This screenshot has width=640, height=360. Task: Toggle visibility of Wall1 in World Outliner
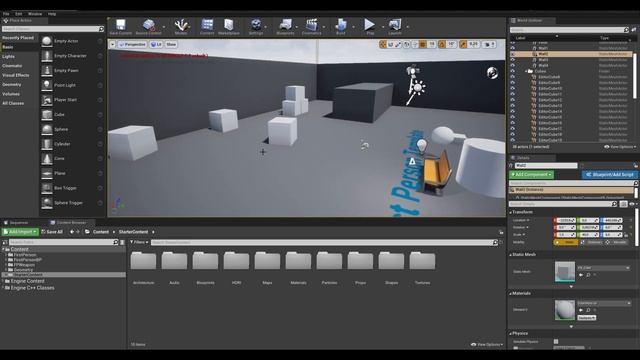click(513, 48)
